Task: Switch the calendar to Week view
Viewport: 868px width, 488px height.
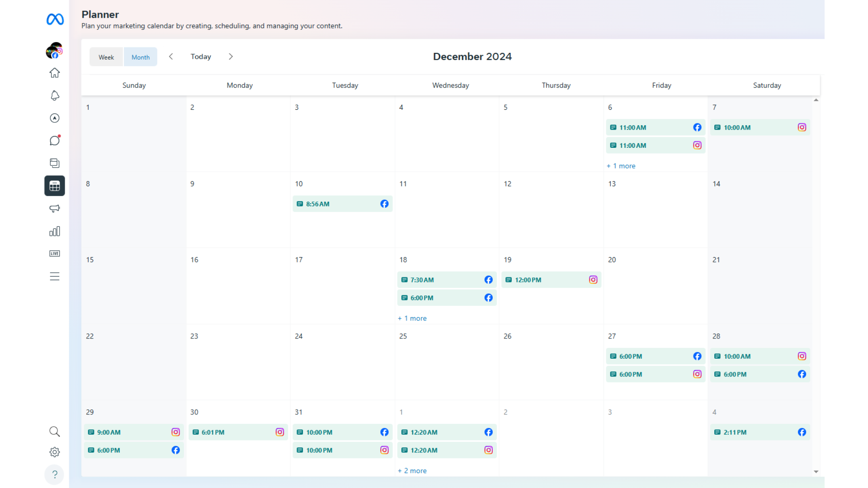Action: click(x=106, y=57)
